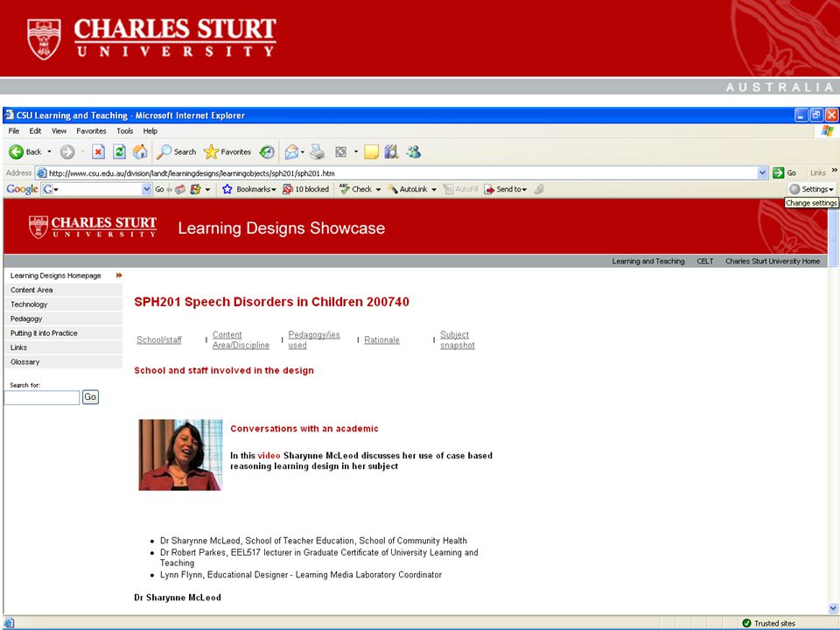Open the File menu
The image size is (840, 630).
pyautogui.click(x=14, y=130)
